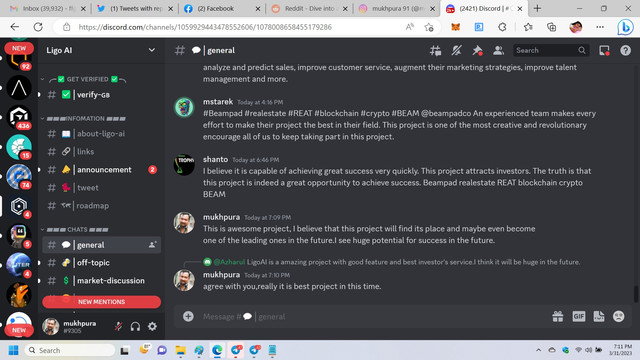Switch to the Tweets browser tab
640x360 pixels.
(136, 9)
